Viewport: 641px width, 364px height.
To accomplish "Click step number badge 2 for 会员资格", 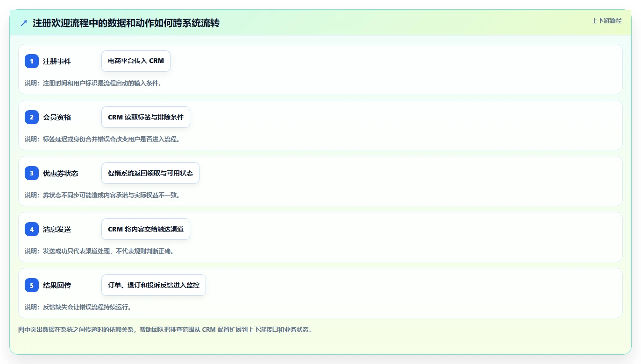I will click(32, 117).
